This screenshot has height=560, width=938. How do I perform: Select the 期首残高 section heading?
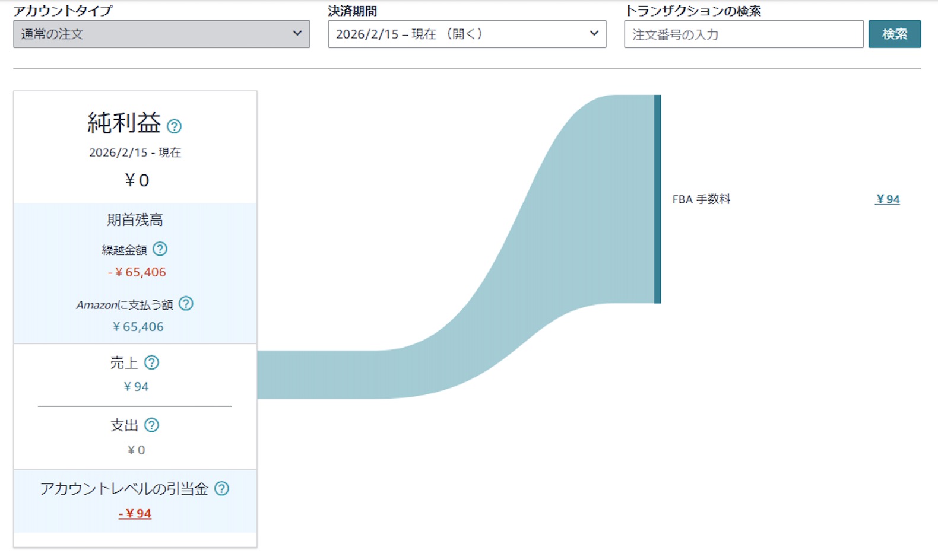(x=135, y=220)
